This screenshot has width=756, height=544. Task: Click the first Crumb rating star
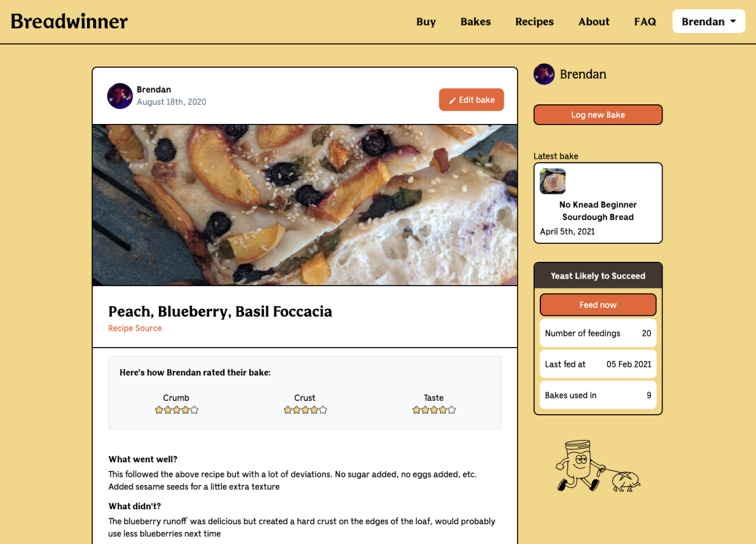click(159, 410)
